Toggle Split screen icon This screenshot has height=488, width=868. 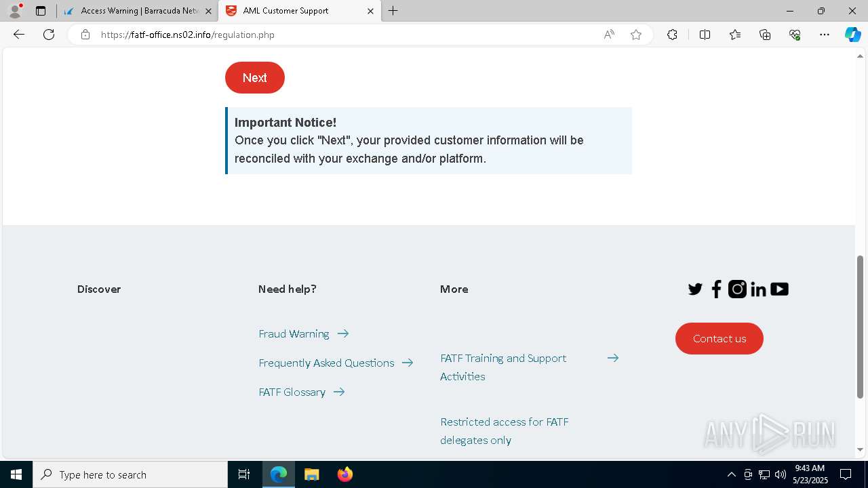pos(705,35)
